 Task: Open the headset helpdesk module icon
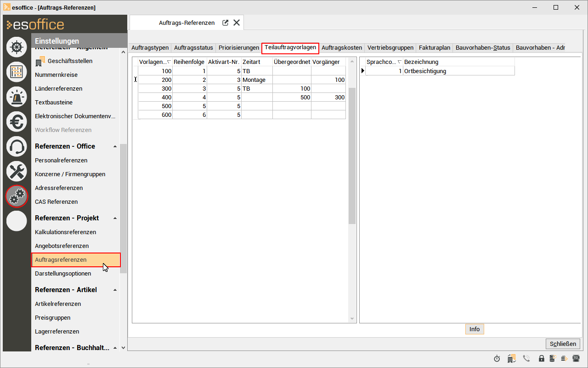(x=17, y=146)
